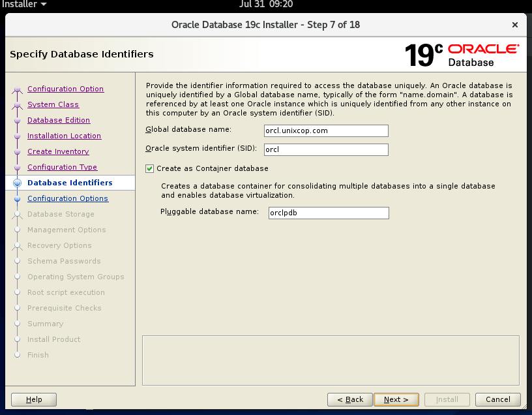
Task: Click the Finish step text
Action: point(38,354)
